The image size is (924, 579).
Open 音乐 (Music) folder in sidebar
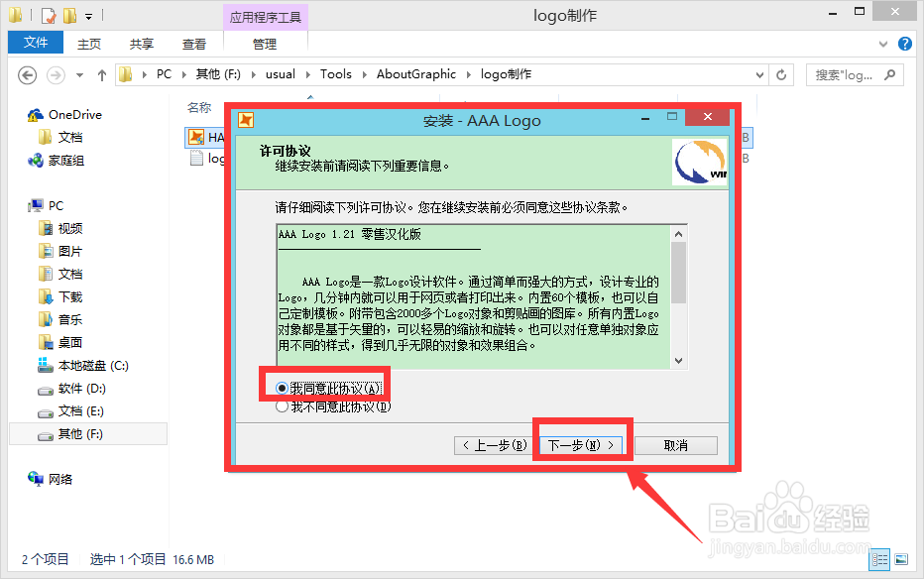tap(60, 320)
